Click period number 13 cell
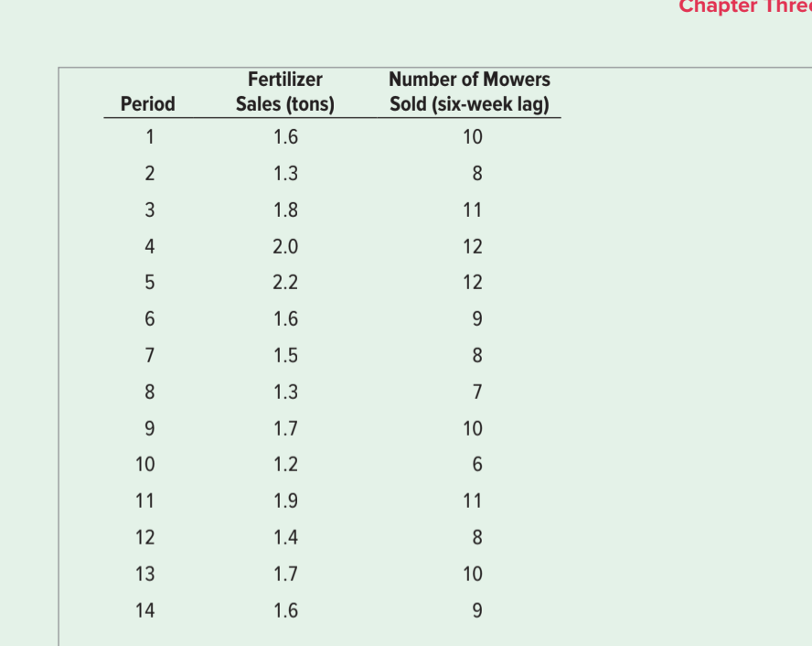 pos(145,575)
